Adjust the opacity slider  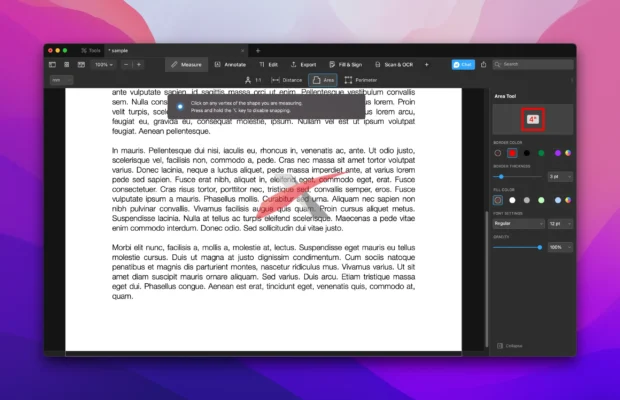tap(518, 247)
